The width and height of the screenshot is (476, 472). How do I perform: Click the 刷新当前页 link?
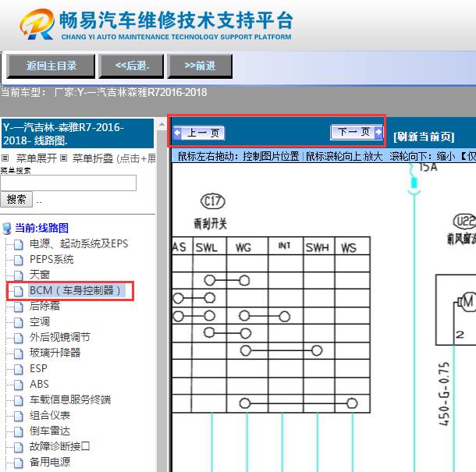tap(424, 137)
